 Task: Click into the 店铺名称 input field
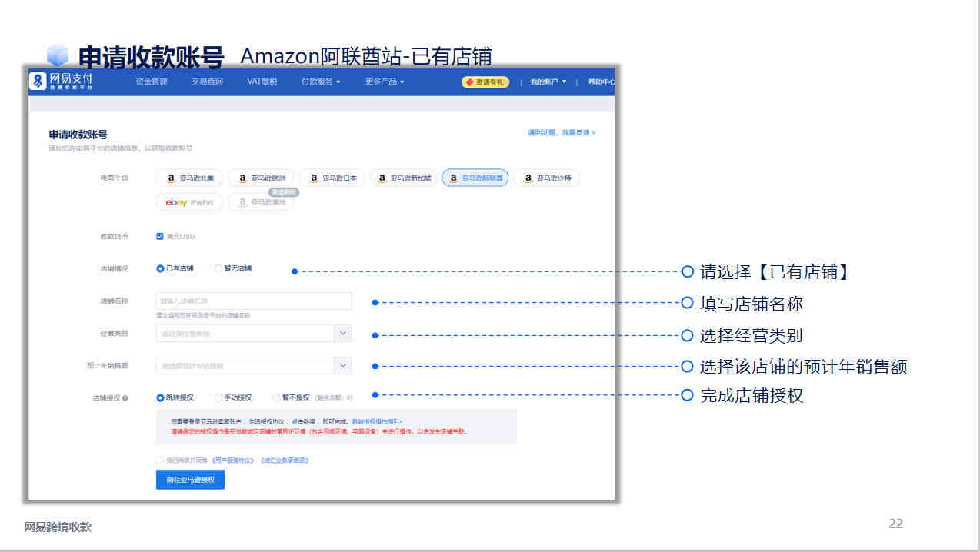point(254,301)
